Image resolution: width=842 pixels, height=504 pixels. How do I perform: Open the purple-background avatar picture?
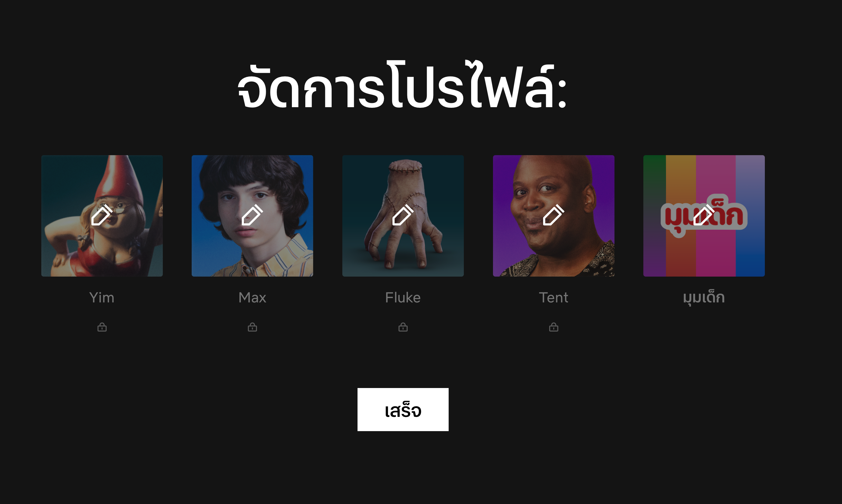[553, 216]
